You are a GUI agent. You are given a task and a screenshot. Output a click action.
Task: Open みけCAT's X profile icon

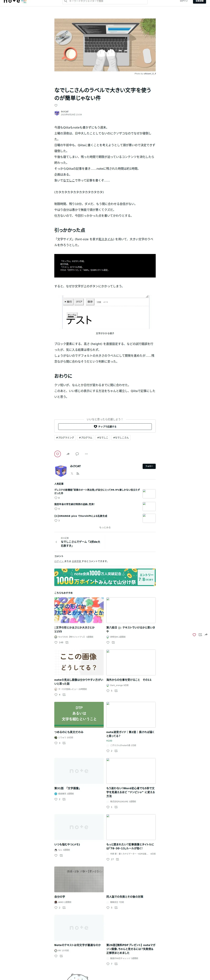(x=72, y=474)
